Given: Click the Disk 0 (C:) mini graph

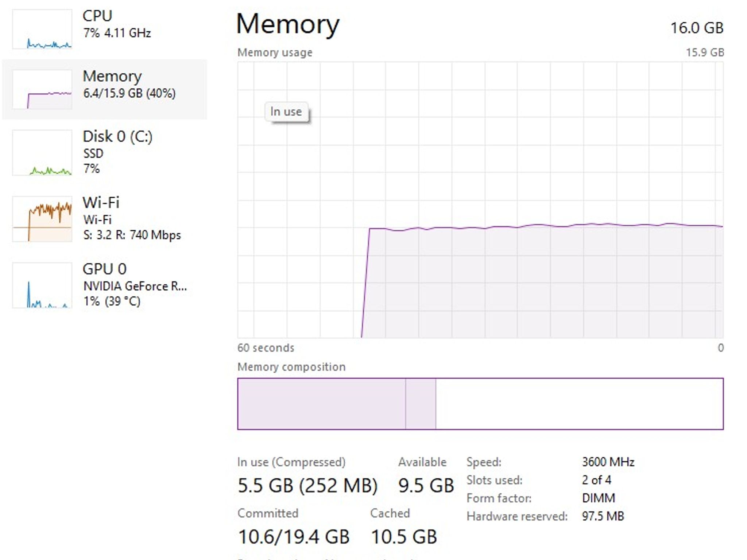Looking at the screenshot, I should [x=42, y=153].
